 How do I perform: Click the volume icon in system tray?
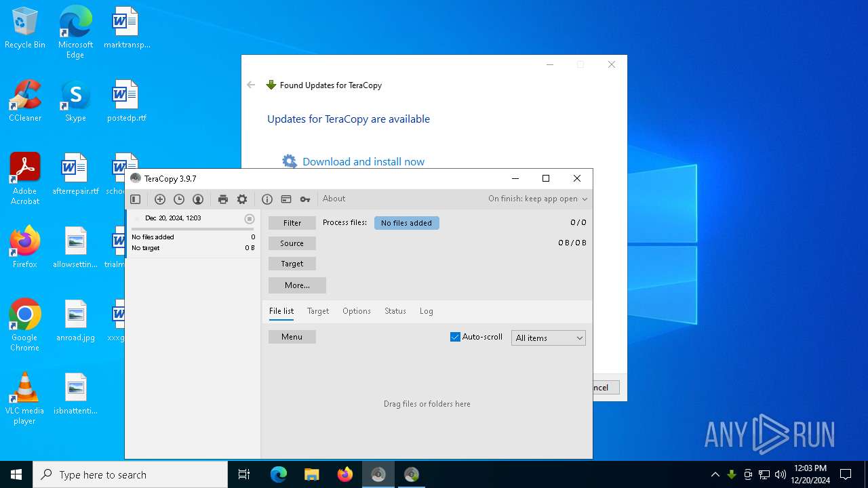coord(781,474)
